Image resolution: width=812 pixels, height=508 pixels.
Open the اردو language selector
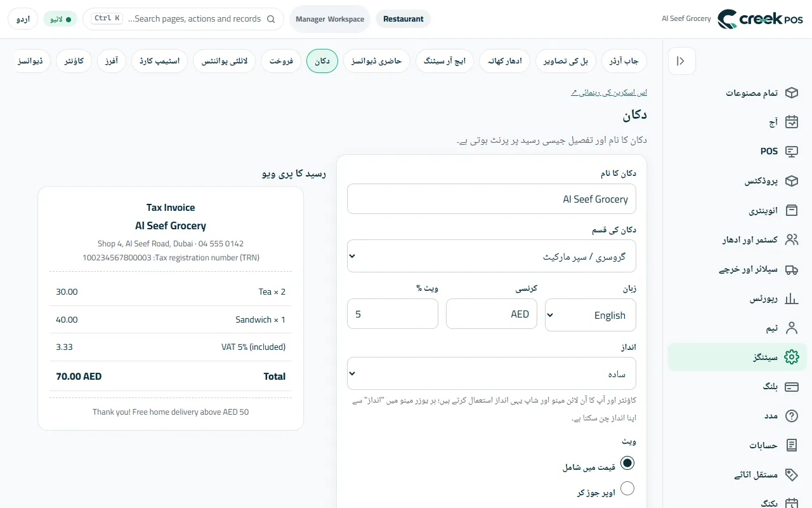(x=23, y=19)
